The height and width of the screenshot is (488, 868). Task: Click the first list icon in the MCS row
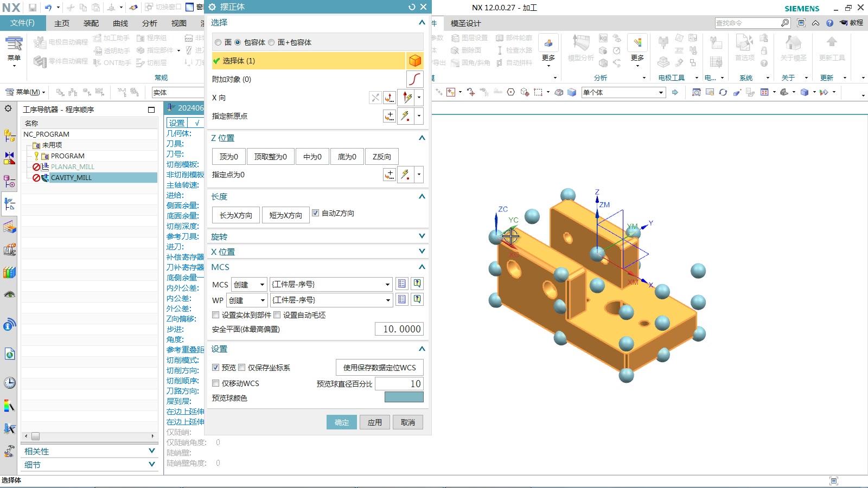(x=401, y=284)
